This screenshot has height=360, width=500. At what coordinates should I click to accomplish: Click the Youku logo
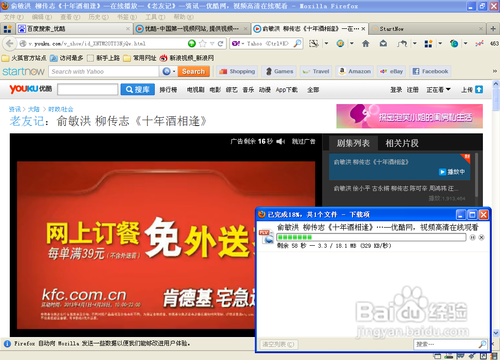pyautogui.click(x=31, y=89)
